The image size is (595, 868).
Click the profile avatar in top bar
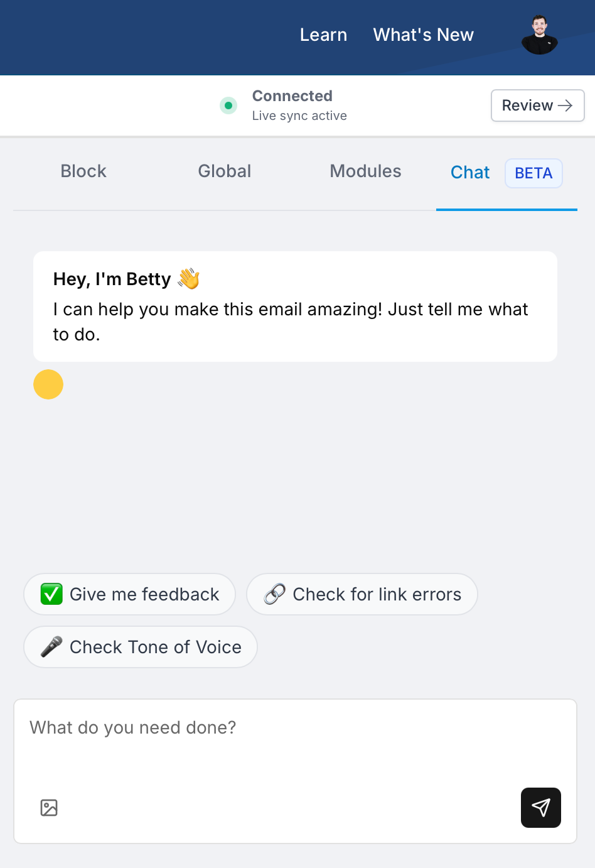pyautogui.click(x=539, y=35)
